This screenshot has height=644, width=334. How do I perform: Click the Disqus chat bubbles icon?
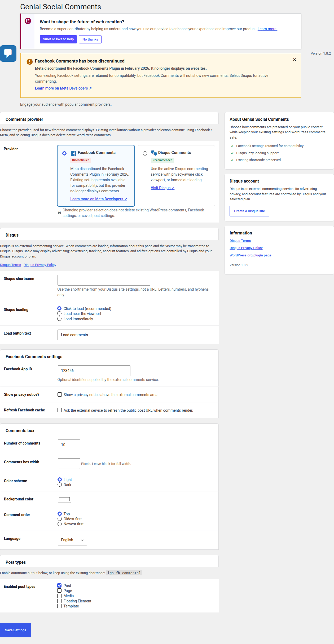tap(154, 153)
